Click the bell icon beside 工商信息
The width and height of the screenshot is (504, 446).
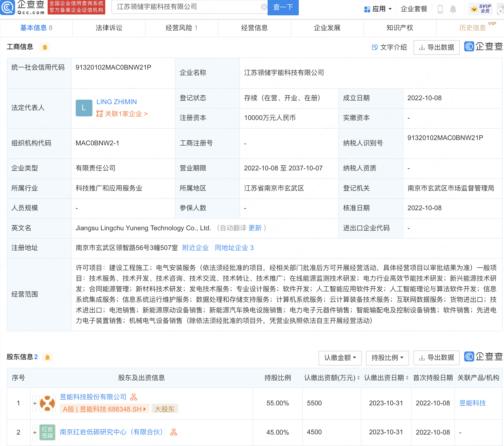[x=45, y=47]
